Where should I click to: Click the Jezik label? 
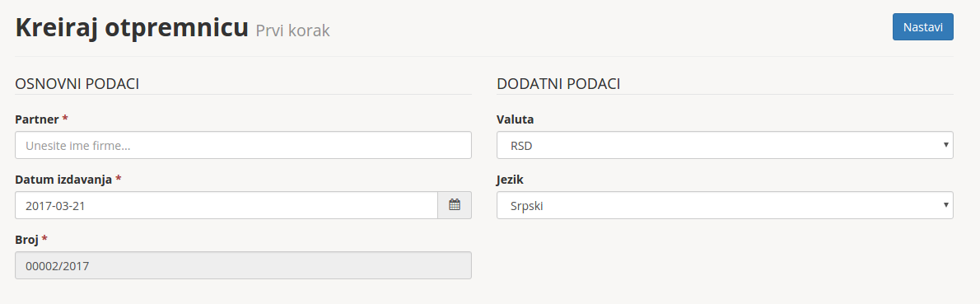coord(510,179)
